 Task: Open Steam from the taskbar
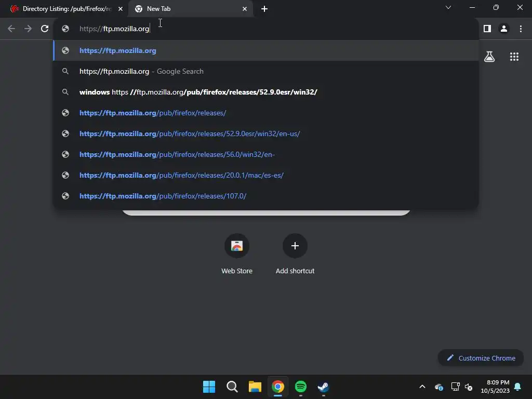point(323,387)
